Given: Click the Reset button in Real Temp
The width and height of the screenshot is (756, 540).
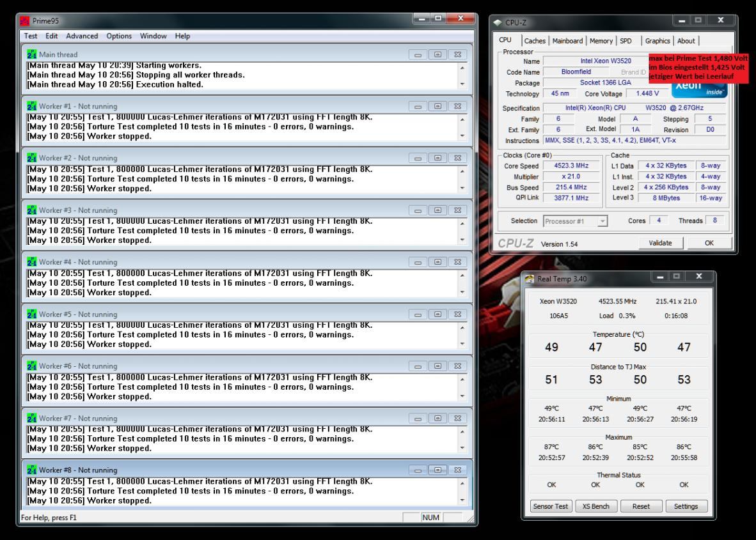Looking at the screenshot, I should tap(641, 506).
